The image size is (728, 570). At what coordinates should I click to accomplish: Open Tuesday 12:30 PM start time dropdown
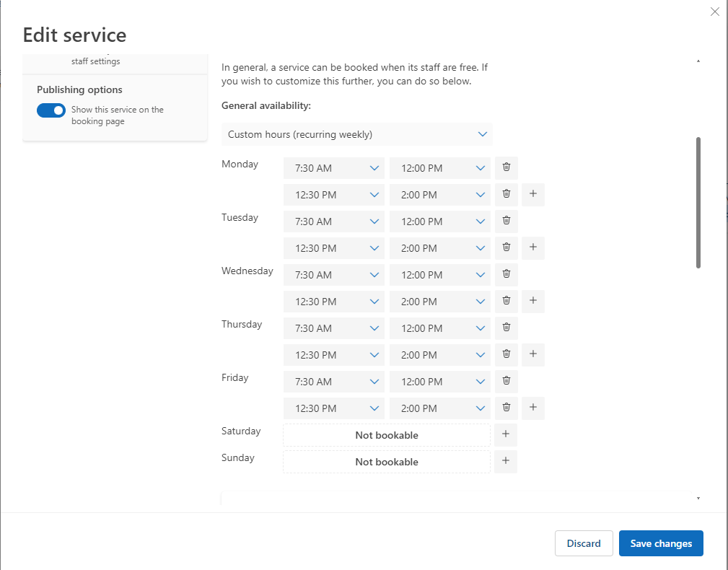(x=334, y=248)
